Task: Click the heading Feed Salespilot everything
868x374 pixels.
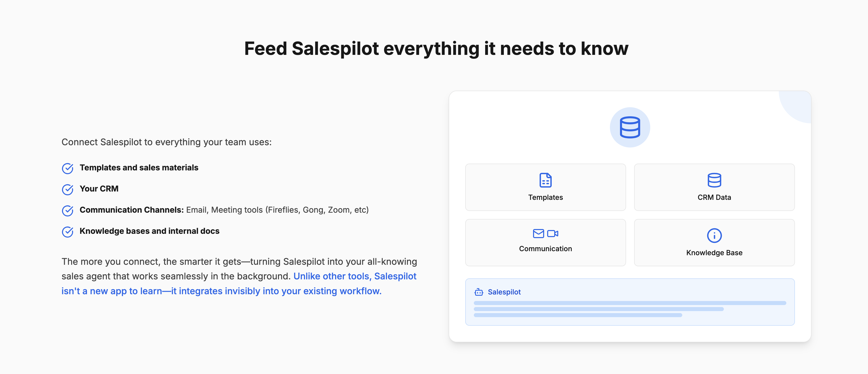Action: [436, 49]
